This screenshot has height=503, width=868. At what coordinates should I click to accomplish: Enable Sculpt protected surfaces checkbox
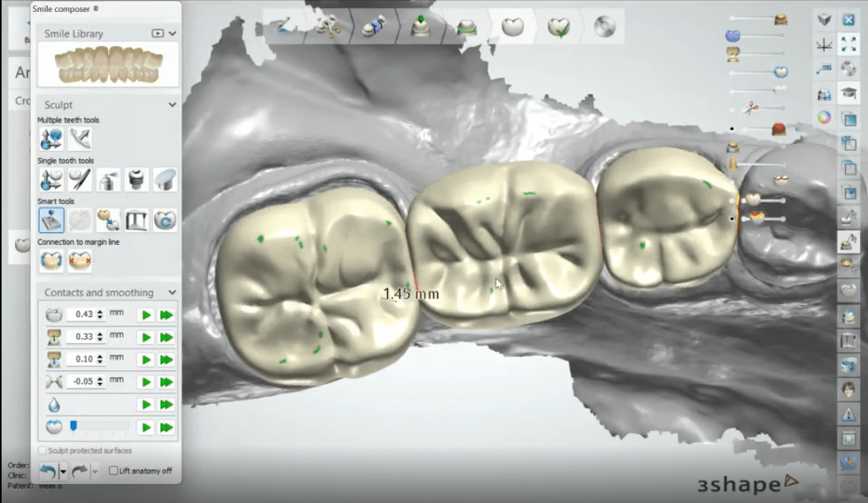click(42, 451)
